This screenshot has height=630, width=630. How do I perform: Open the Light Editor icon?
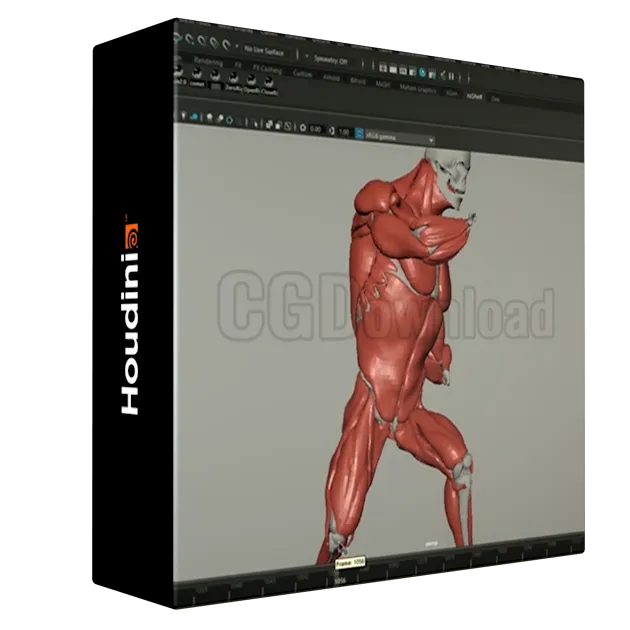pos(442,75)
